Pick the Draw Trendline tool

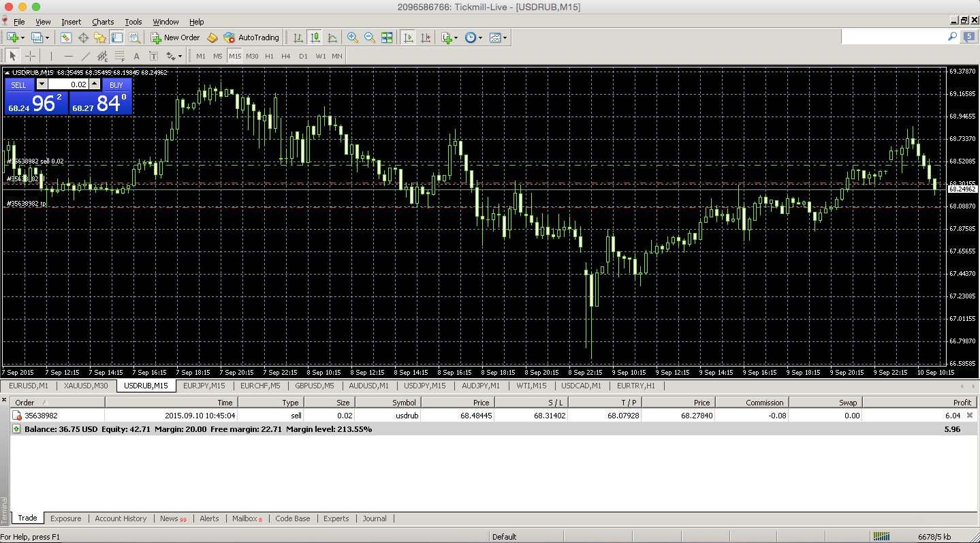[x=85, y=56]
